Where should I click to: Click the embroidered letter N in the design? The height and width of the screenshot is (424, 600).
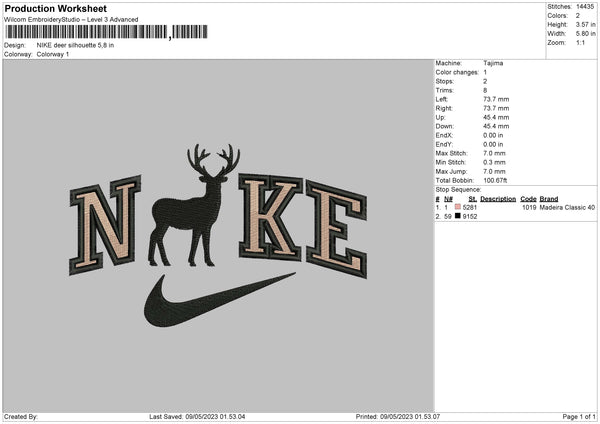tap(105, 225)
